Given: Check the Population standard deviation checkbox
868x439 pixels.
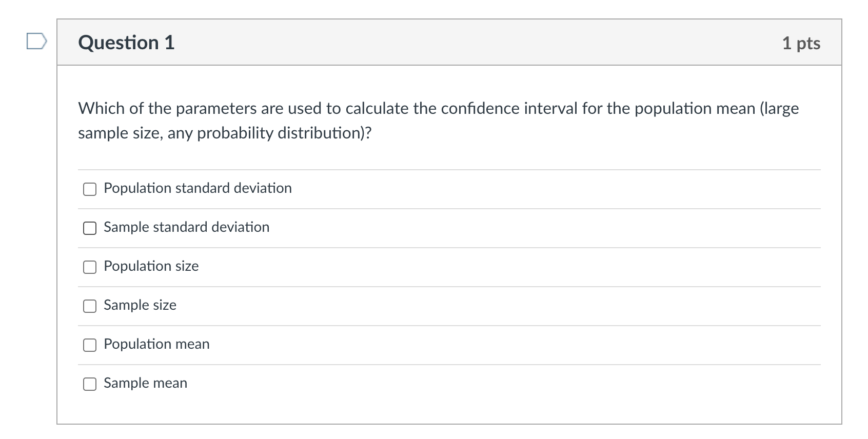Looking at the screenshot, I should coord(90,189).
